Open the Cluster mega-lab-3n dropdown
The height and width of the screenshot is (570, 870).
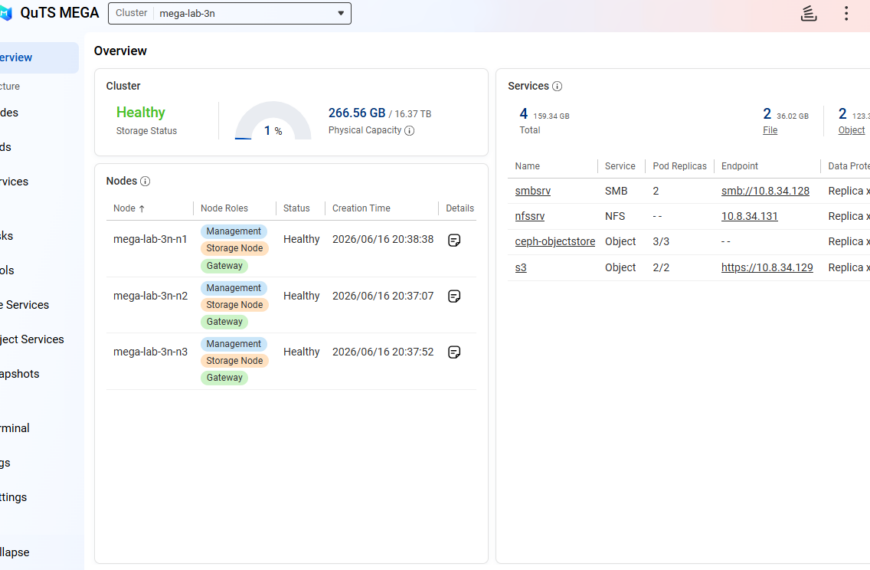click(230, 13)
